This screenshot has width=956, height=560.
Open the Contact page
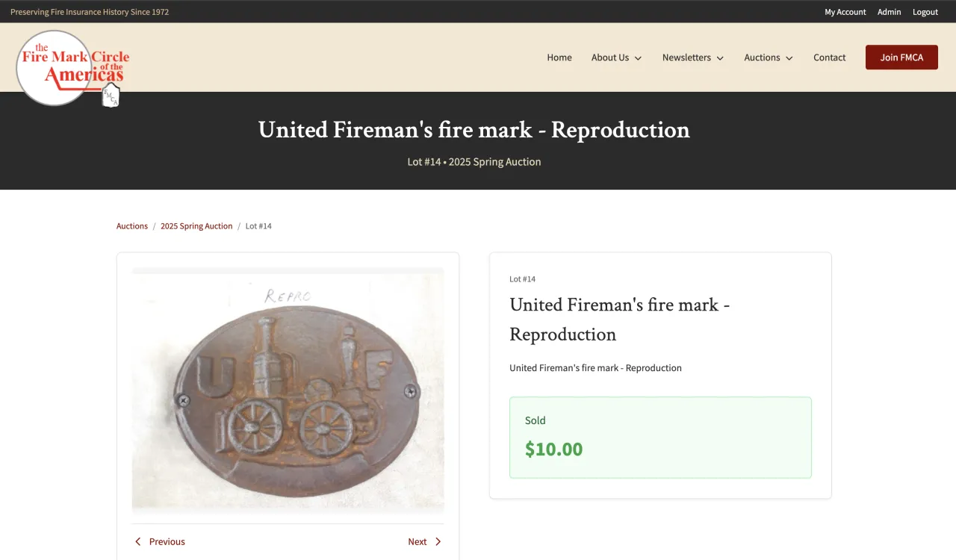tap(829, 57)
